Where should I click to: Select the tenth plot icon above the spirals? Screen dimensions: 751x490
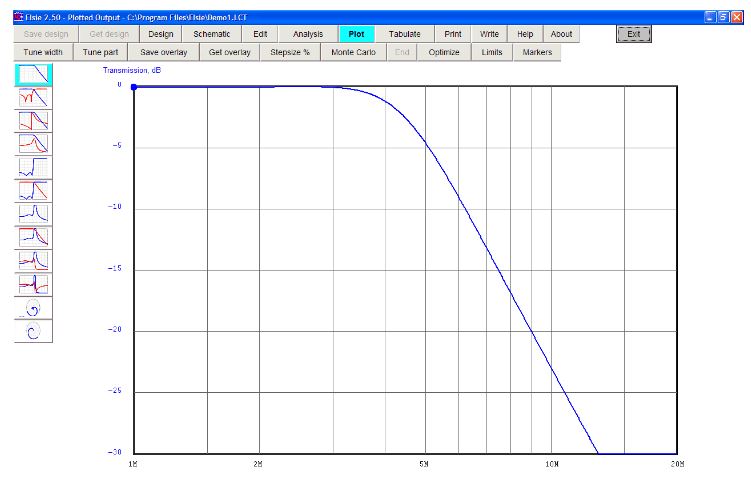[34, 283]
